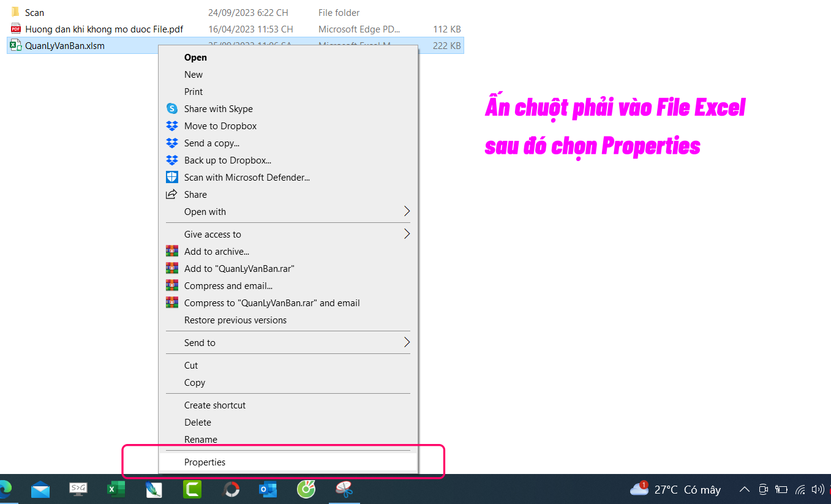
Task: Click the WinRAR icon for Compress and email
Action: pyautogui.click(x=172, y=285)
